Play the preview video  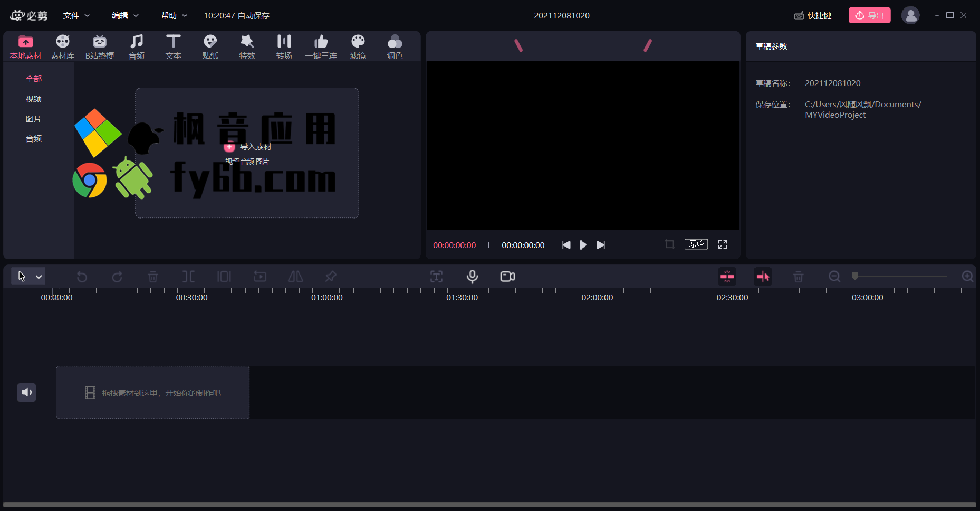583,245
